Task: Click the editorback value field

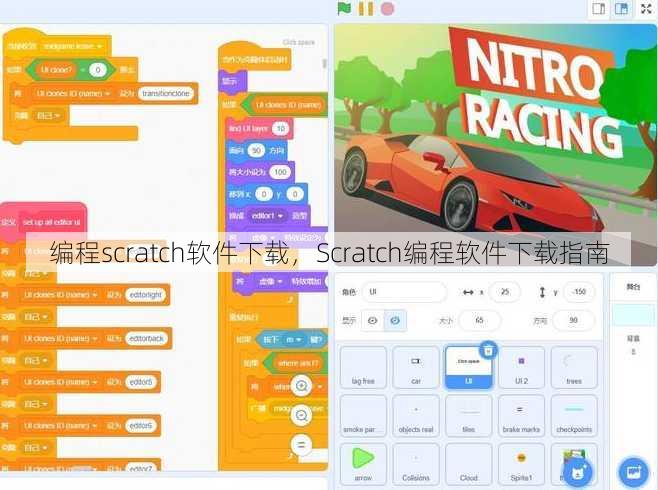Action: point(146,339)
